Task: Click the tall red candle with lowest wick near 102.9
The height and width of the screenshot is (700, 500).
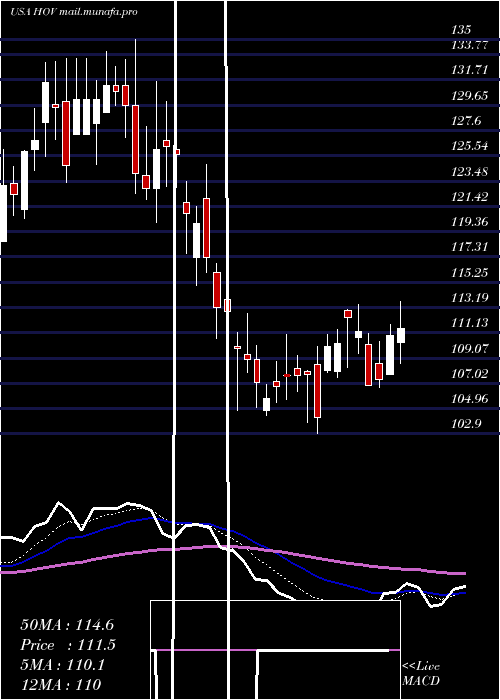Action: tap(317, 391)
